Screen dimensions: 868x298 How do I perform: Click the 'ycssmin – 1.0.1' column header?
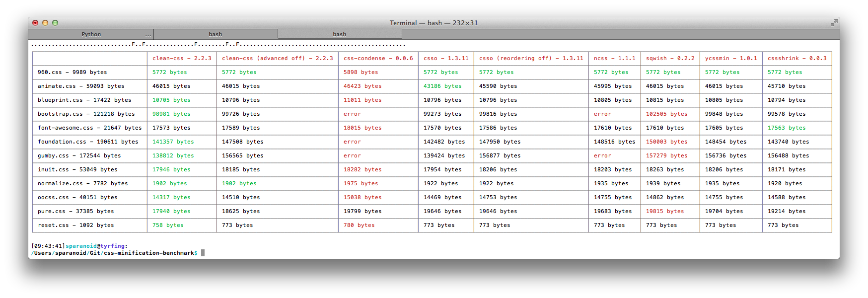point(731,58)
